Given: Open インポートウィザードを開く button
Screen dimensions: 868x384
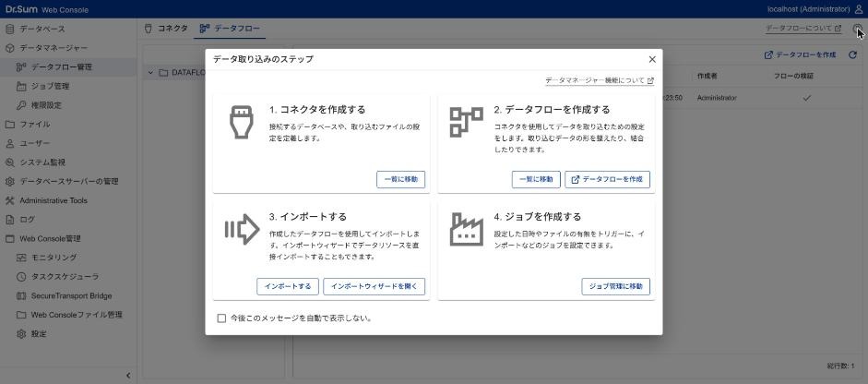Looking at the screenshot, I should (x=375, y=286).
